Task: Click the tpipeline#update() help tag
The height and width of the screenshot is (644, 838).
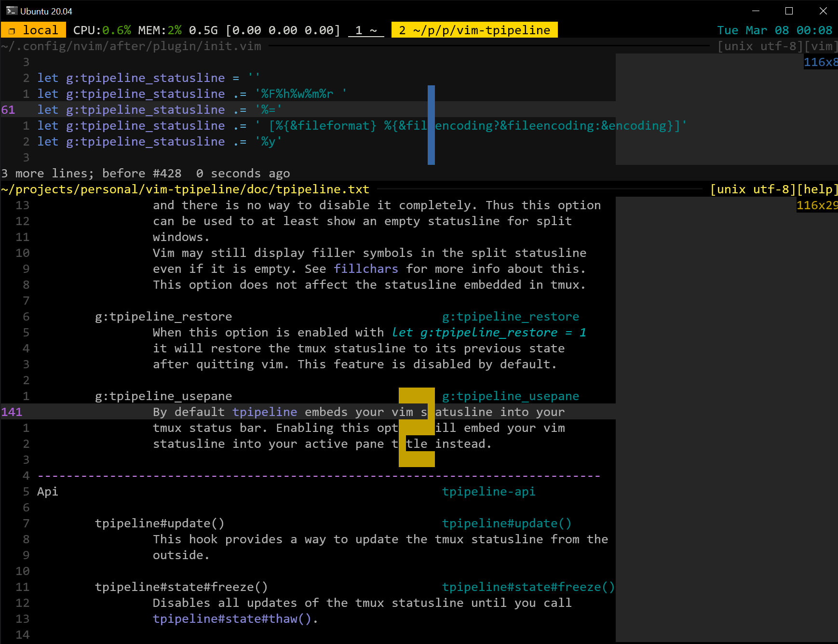Action: point(507,523)
